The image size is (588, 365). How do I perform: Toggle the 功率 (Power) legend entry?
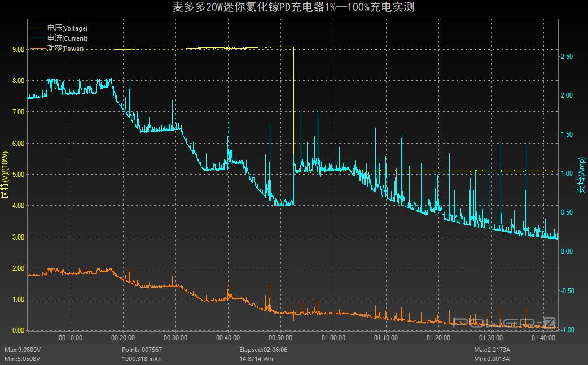point(65,49)
